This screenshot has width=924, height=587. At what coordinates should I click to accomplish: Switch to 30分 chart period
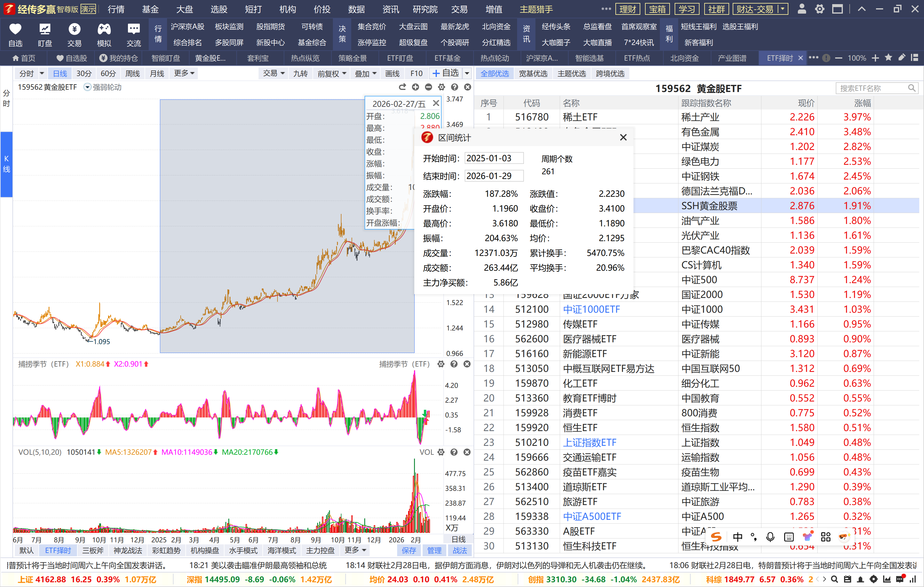(x=84, y=74)
